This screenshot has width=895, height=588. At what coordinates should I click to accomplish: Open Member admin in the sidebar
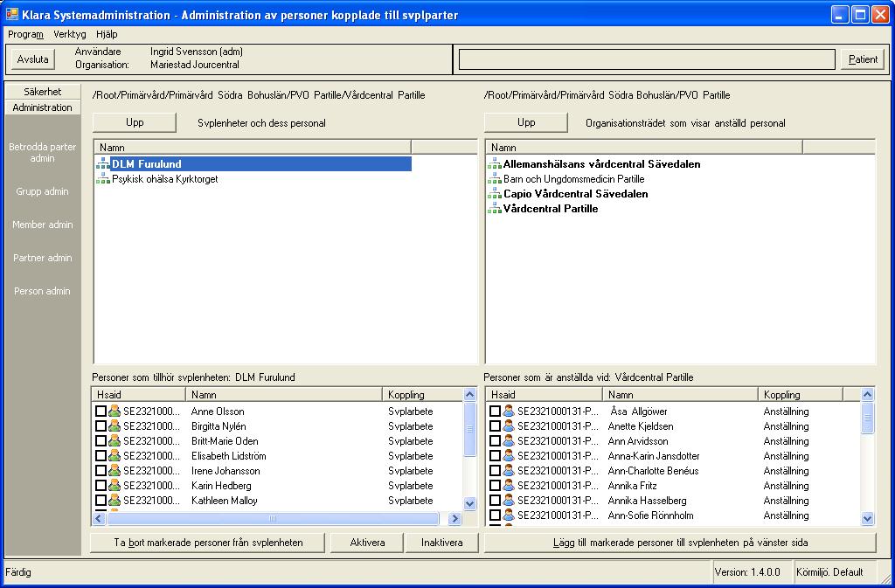(43, 225)
